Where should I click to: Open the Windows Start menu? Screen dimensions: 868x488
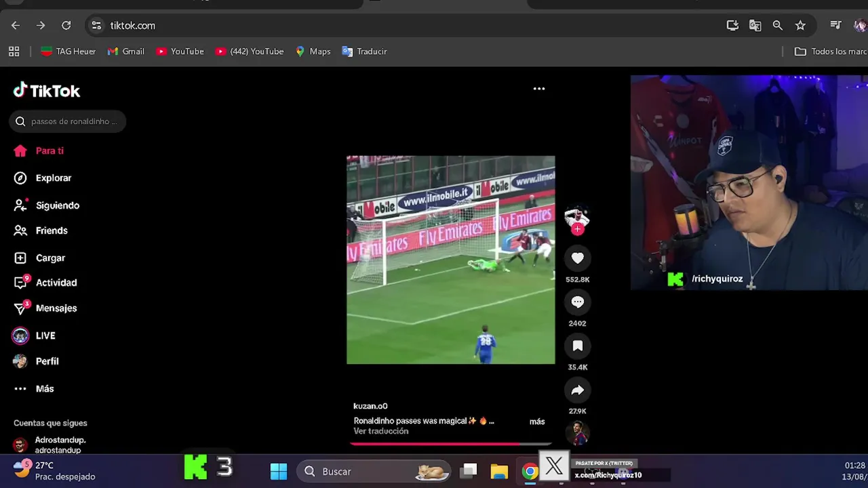[279, 471]
